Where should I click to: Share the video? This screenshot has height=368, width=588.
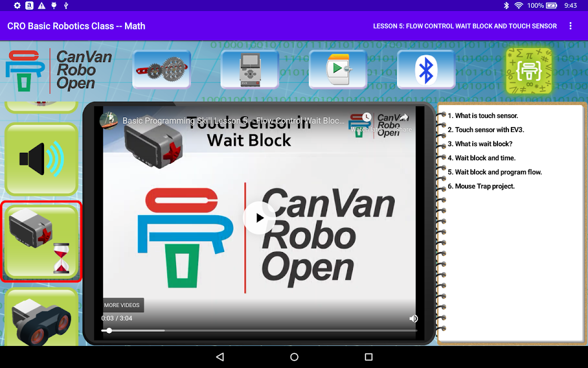(403, 123)
